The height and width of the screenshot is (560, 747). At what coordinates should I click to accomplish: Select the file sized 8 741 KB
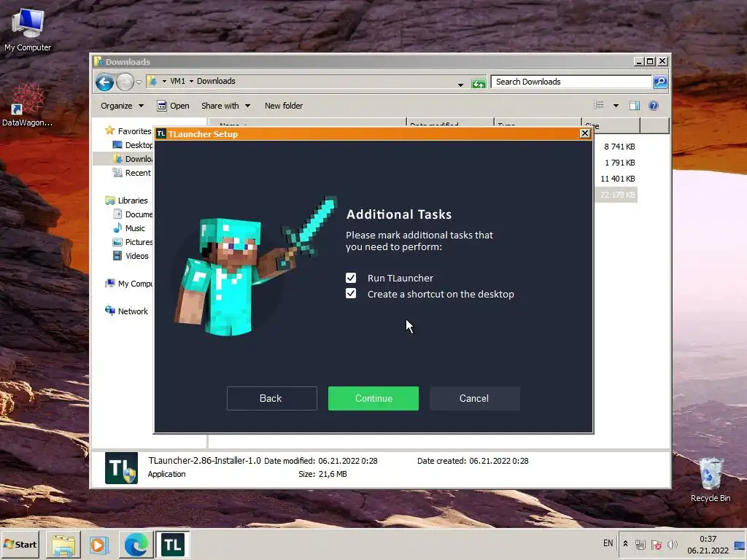[619, 147]
